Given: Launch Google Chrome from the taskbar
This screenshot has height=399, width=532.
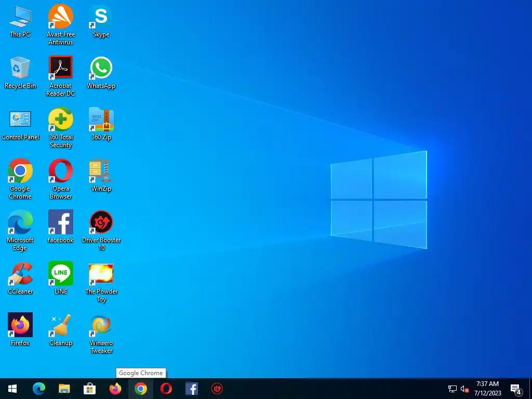Looking at the screenshot, I should point(140,389).
